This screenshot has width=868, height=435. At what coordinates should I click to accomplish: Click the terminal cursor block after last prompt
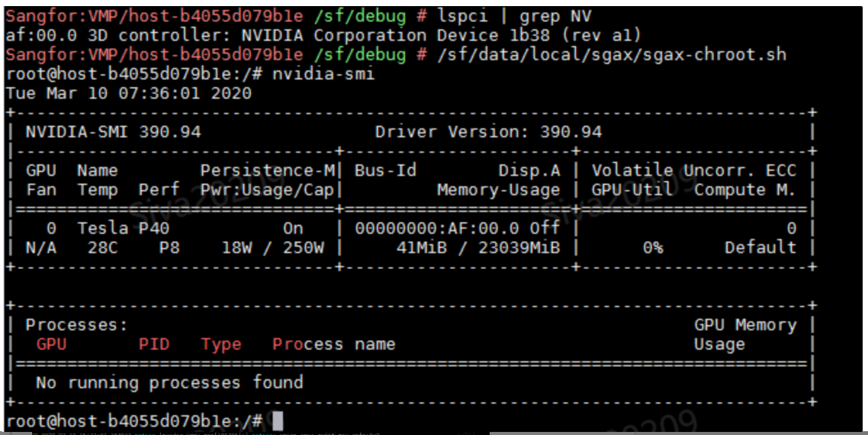pos(278,420)
